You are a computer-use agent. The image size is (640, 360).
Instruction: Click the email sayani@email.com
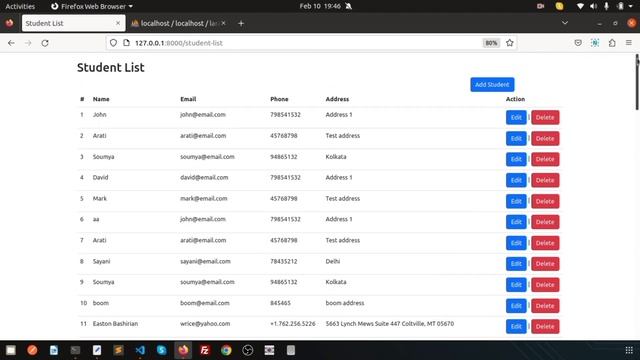(205, 261)
